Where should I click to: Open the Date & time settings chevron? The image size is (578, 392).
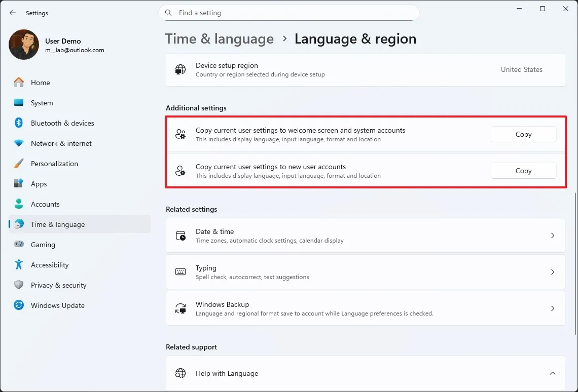click(553, 236)
